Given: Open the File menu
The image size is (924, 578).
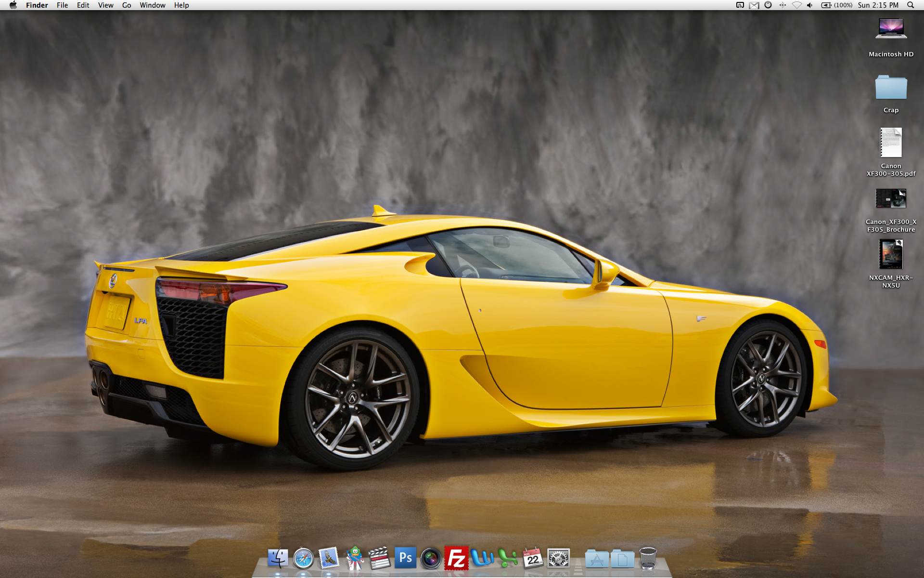Looking at the screenshot, I should pyautogui.click(x=62, y=5).
